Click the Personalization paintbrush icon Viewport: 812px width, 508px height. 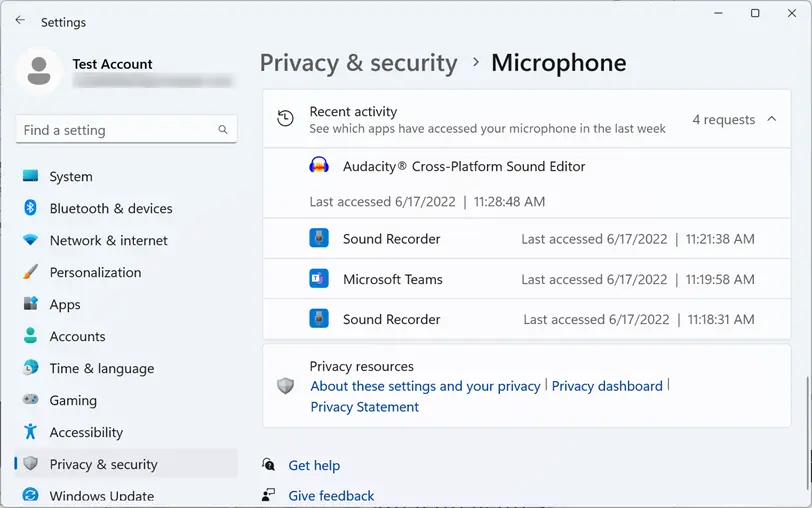(x=30, y=272)
